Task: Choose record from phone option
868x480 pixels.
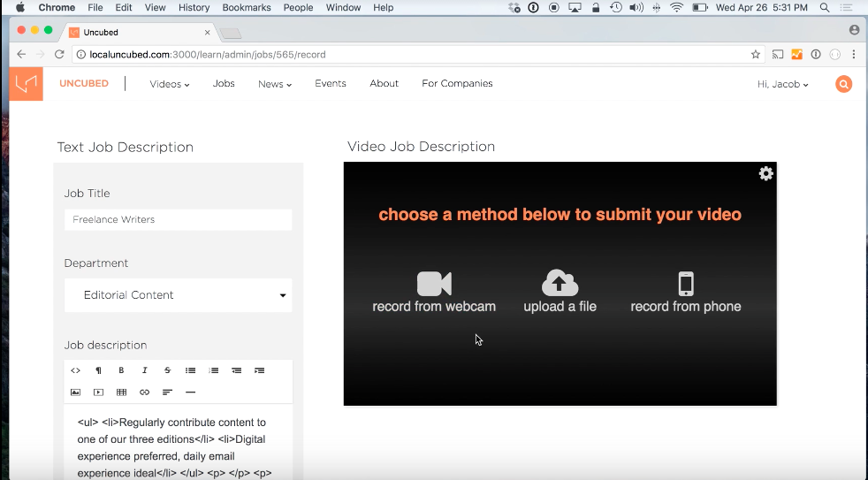Action: 685,292
